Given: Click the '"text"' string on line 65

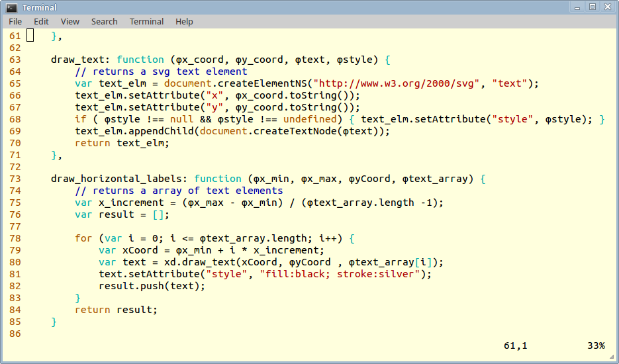Looking at the screenshot, I should (x=509, y=83).
